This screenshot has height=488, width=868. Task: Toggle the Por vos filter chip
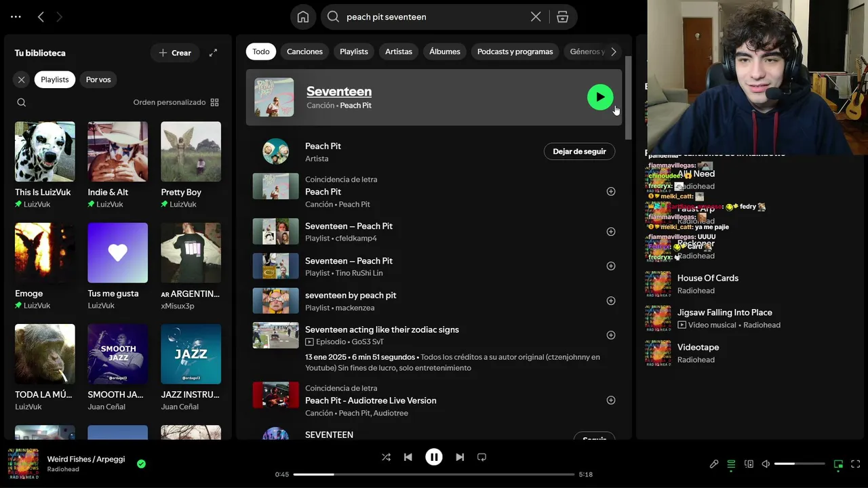(x=98, y=80)
